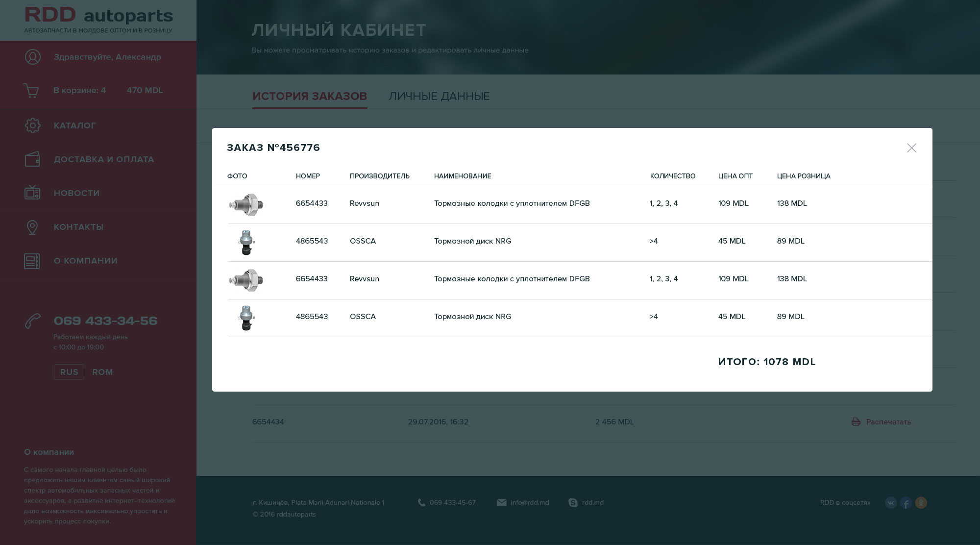Click the 069 433-34-56 phone number
The height and width of the screenshot is (545, 980).
[x=105, y=321]
